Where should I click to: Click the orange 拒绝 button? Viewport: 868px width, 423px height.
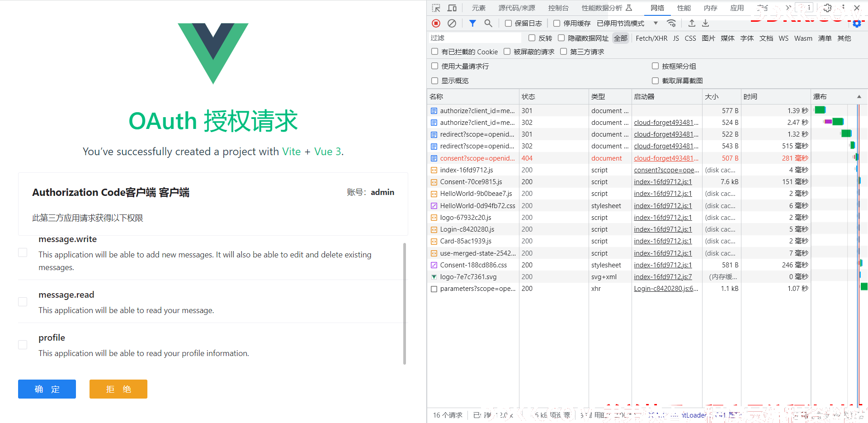[118, 389]
